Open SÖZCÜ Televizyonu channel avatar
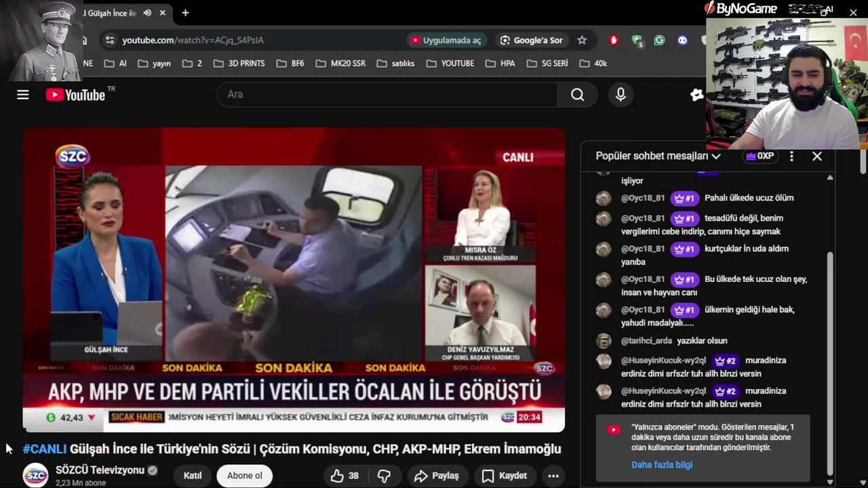This screenshot has height=488, width=868. point(35,476)
